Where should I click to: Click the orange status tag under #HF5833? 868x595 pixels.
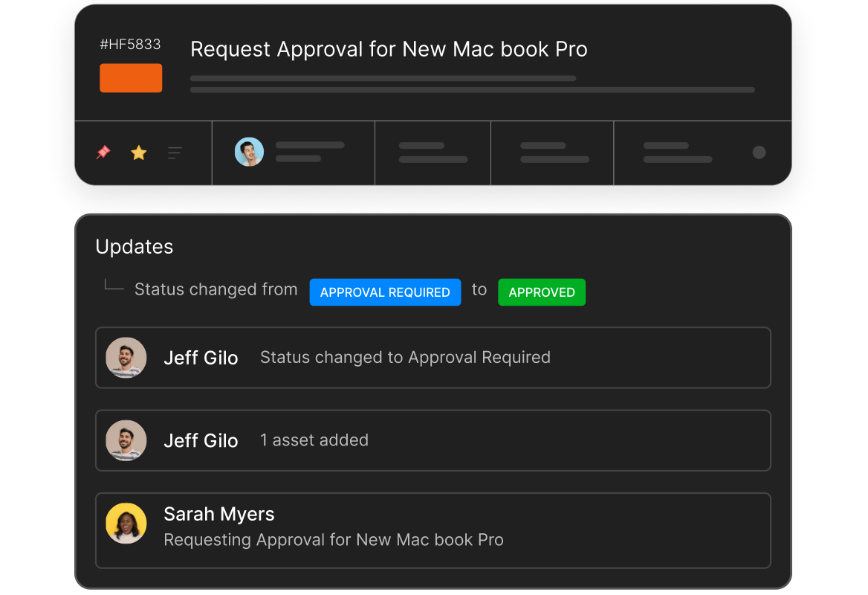(x=131, y=78)
